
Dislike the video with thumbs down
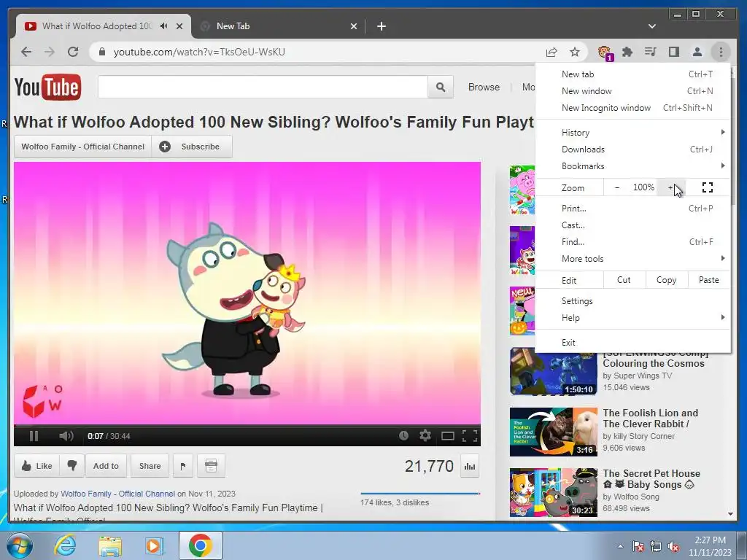72,466
